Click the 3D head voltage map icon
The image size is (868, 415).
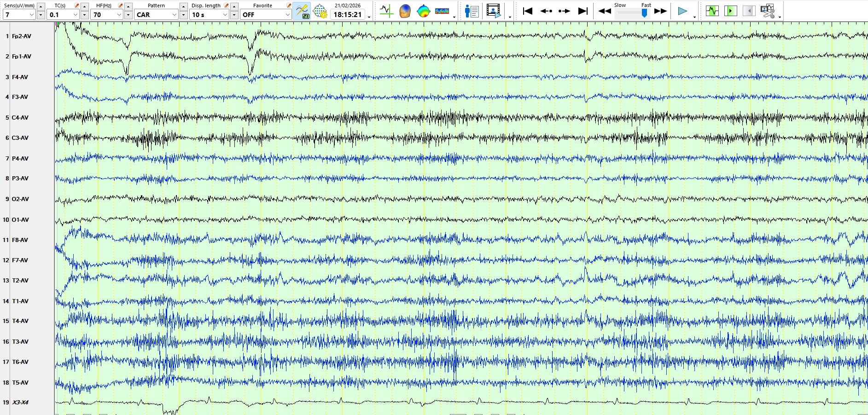405,11
